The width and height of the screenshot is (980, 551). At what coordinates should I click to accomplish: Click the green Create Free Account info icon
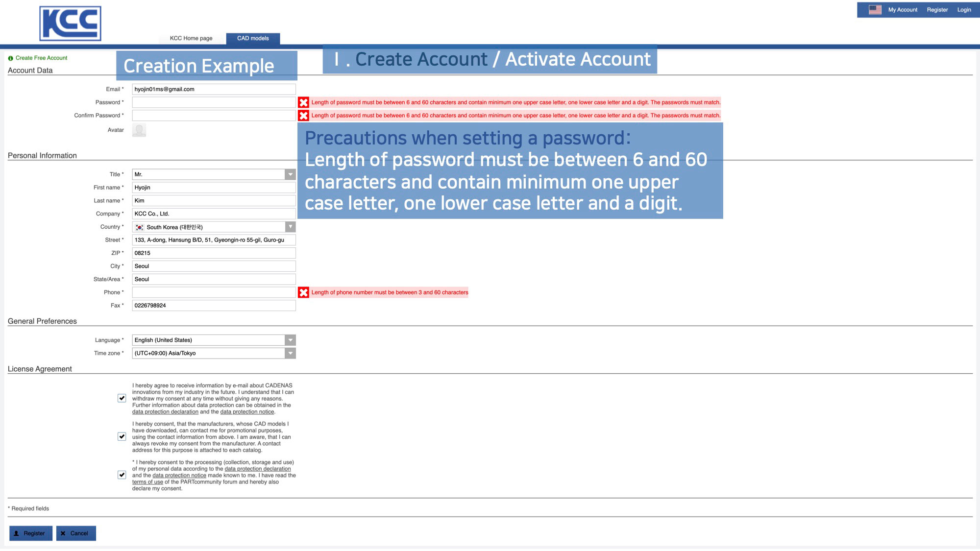coord(10,58)
